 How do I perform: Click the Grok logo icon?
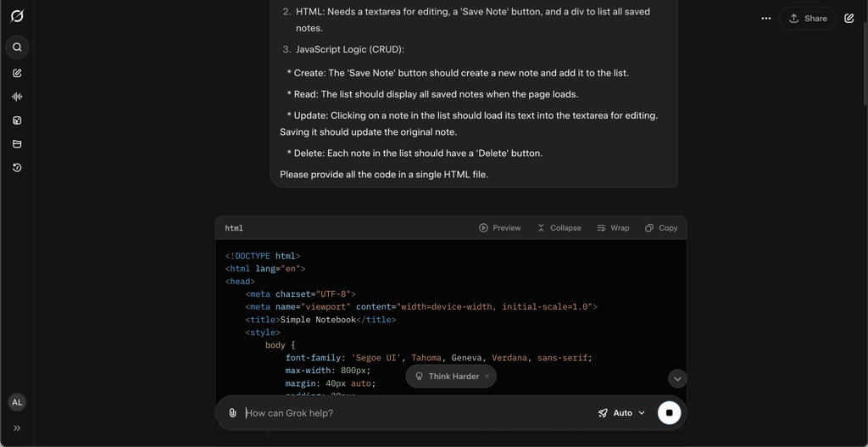17,16
